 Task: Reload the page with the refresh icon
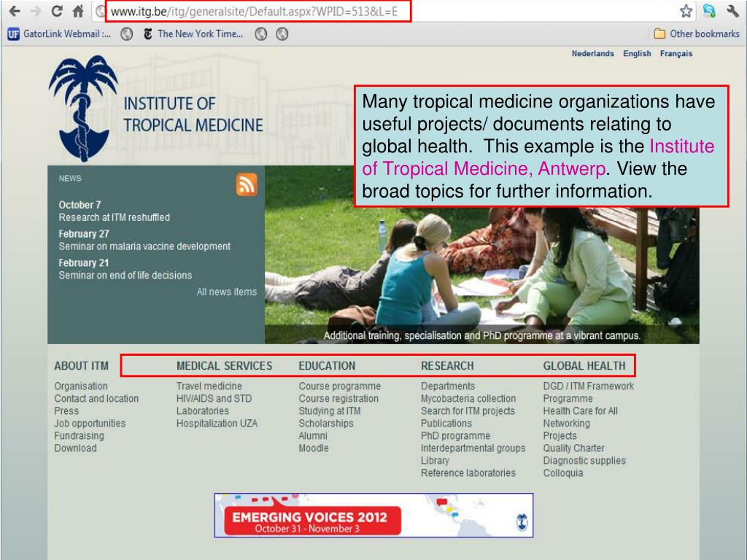click(57, 11)
